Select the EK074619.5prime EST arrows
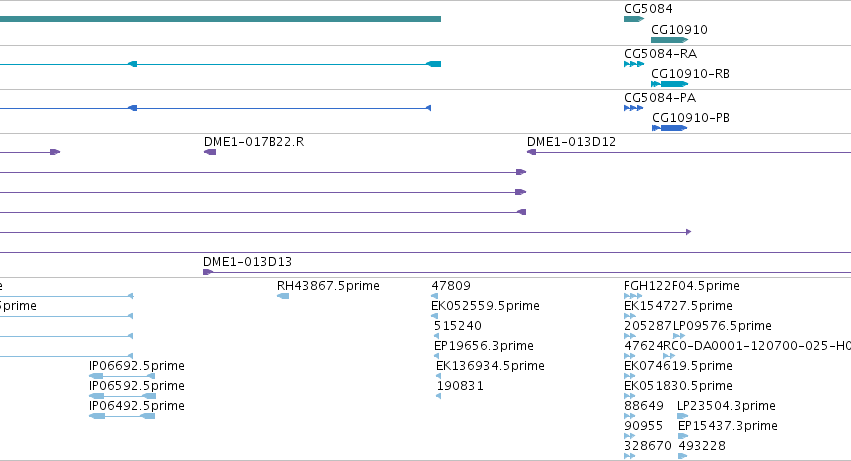The width and height of the screenshot is (851, 461). (x=630, y=376)
